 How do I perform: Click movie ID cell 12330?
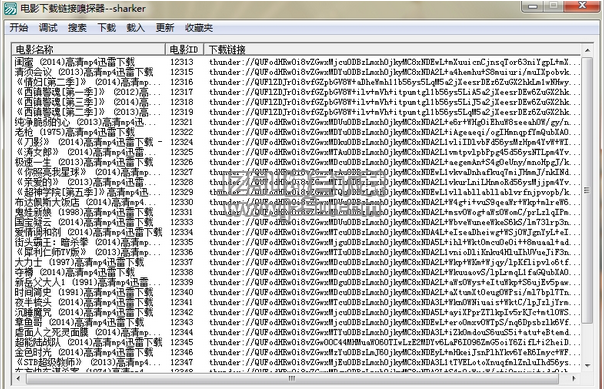click(182, 202)
